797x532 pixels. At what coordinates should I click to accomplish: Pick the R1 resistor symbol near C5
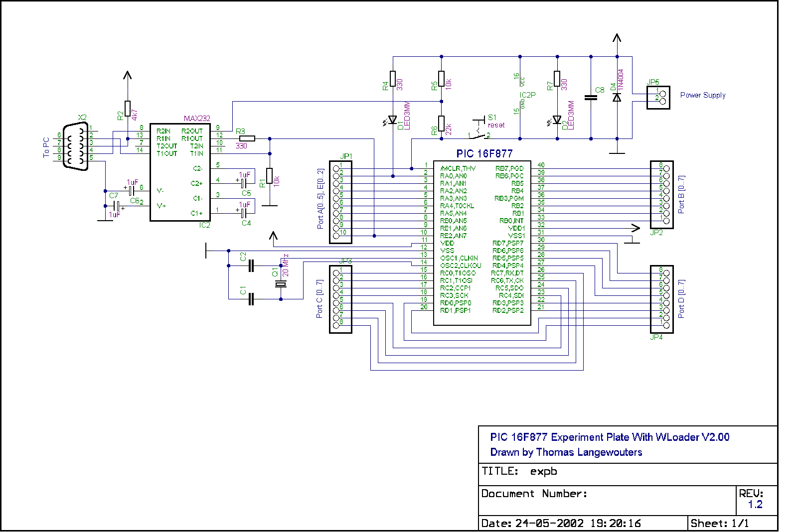tap(270, 176)
